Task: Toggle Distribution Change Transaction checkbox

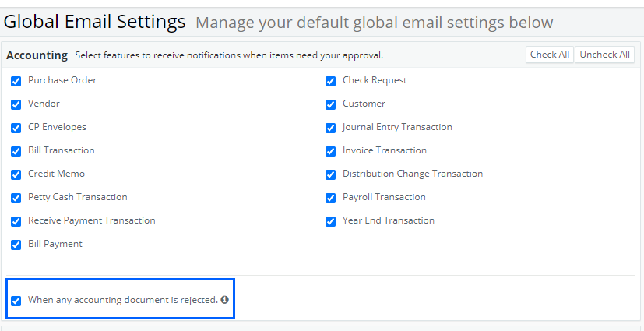Action: (x=331, y=174)
